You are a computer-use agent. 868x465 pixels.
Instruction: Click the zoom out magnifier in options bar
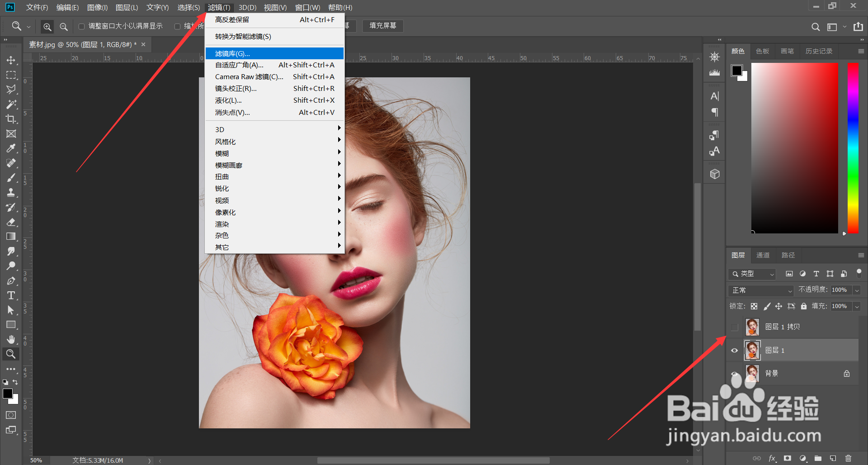tap(64, 27)
